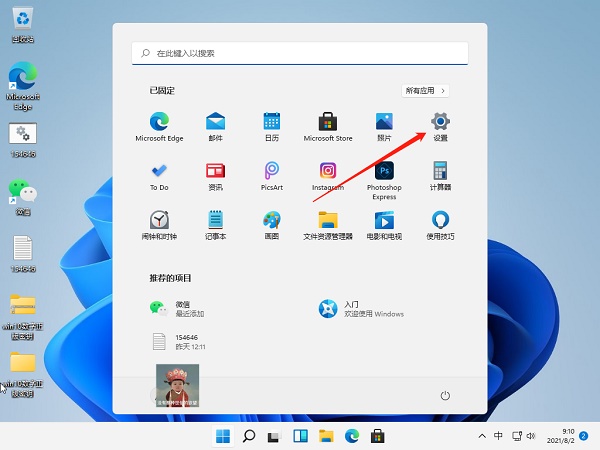Launch Photoshop Express

[x=384, y=181]
